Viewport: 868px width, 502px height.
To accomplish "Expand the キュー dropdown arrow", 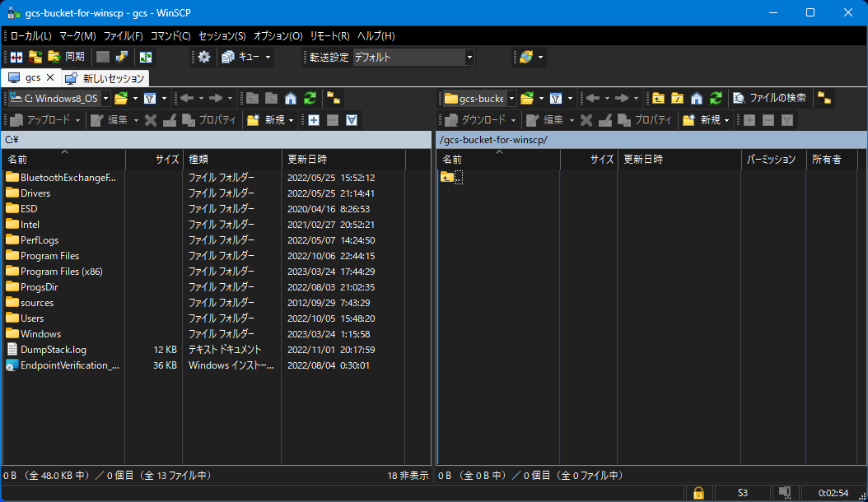I will (268, 57).
